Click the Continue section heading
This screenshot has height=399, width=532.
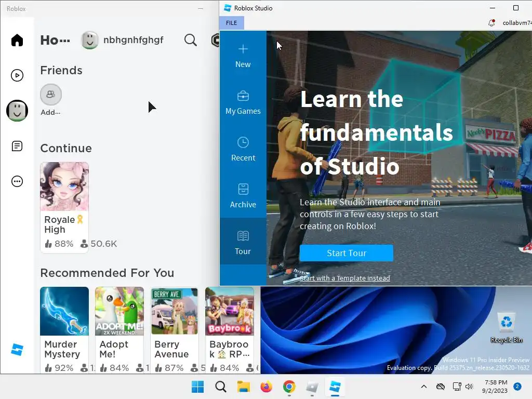point(66,148)
